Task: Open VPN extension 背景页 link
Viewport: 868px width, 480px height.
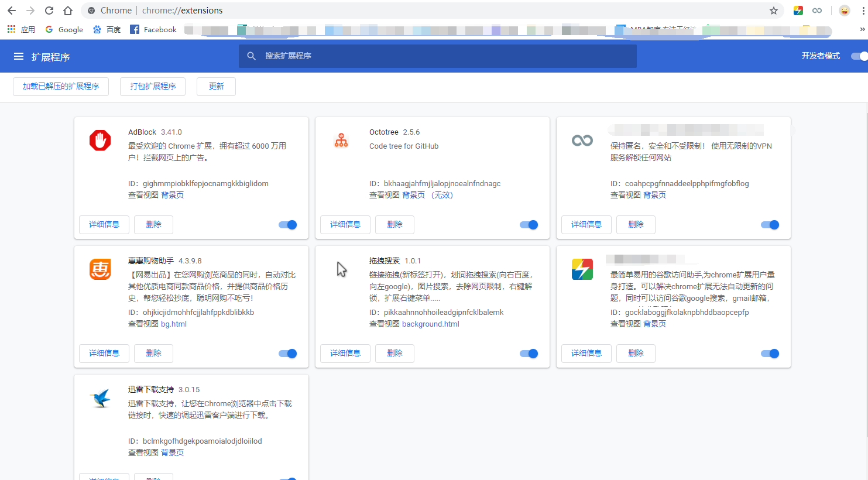Action: click(654, 195)
